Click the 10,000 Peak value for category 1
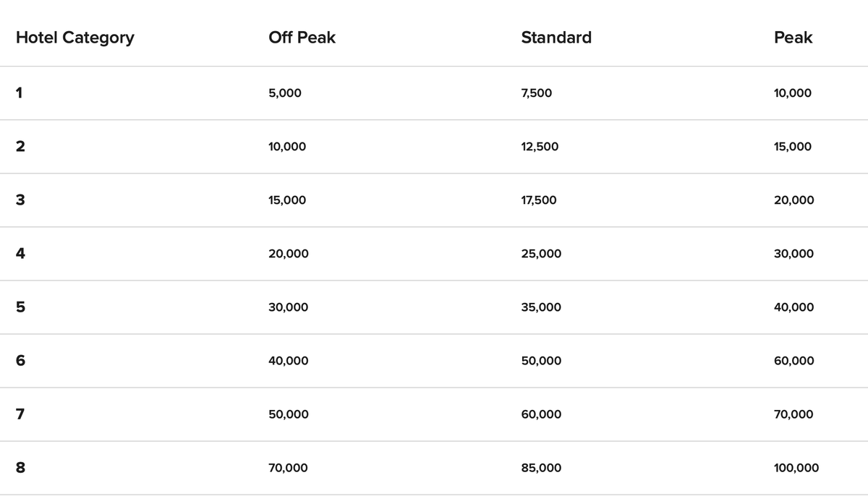This screenshot has height=496, width=868. click(x=793, y=93)
